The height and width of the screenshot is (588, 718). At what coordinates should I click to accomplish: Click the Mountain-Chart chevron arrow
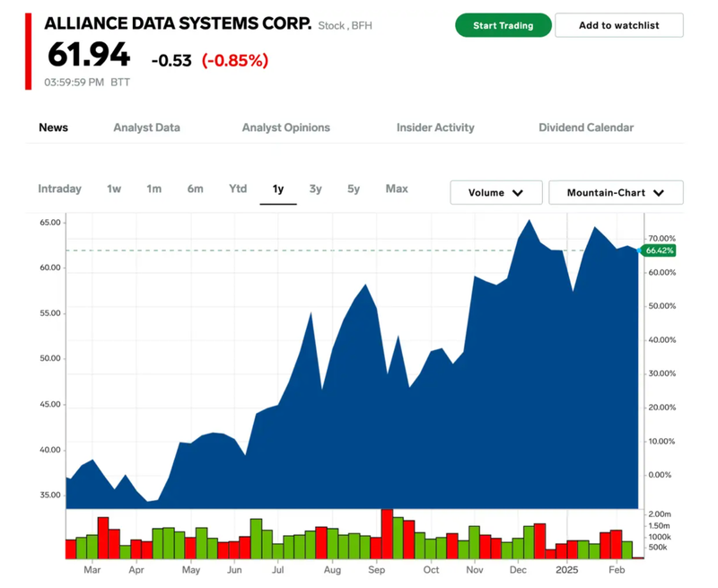click(659, 193)
